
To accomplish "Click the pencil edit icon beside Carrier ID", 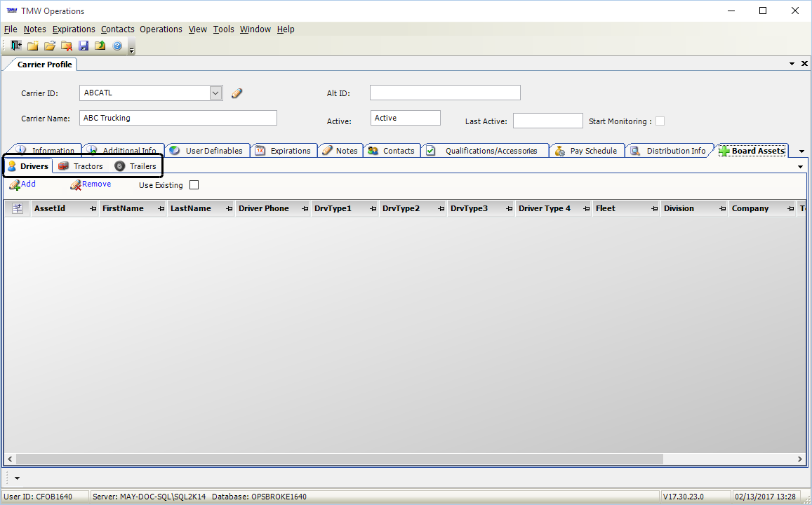I will 237,93.
